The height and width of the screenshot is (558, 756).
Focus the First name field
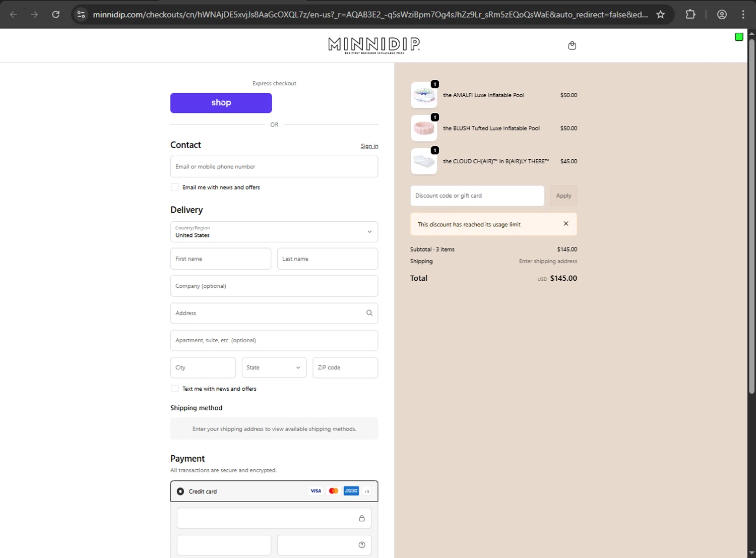coord(221,259)
